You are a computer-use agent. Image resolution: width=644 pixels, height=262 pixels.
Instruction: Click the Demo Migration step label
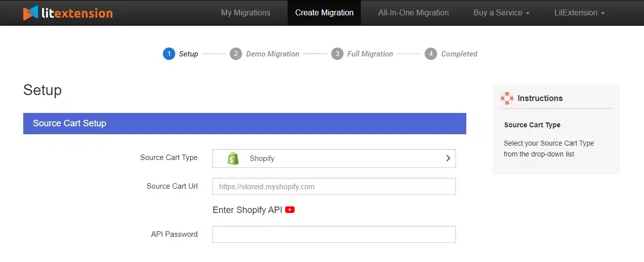point(272,54)
